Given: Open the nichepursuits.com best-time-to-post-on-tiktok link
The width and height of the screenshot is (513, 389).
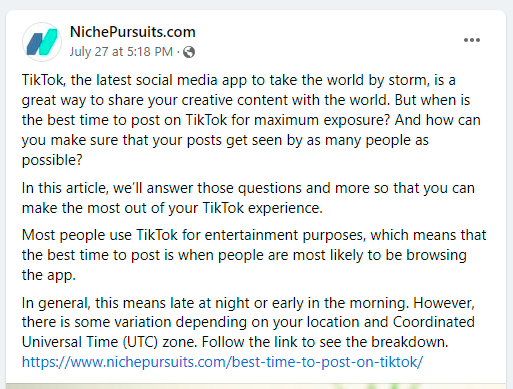Looking at the screenshot, I should 222,362.
